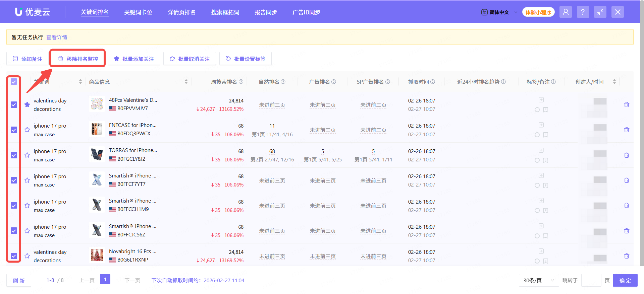Switch to 报告同步 tab

[x=266, y=12]
